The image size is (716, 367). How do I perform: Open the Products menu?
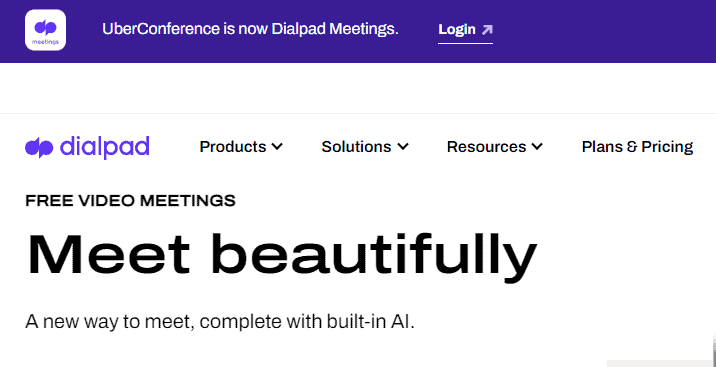pos(241,147)
